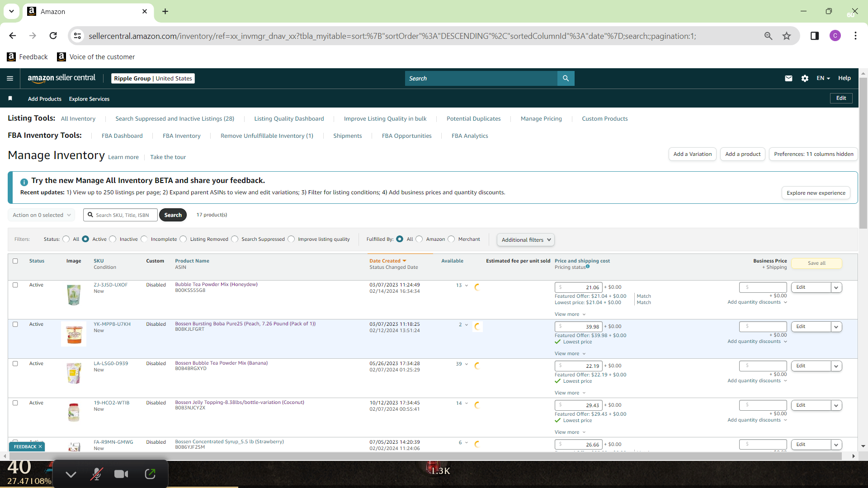Collapse the overlay bar with its chevron
The image size is (868, 488).
click(71, 474)
